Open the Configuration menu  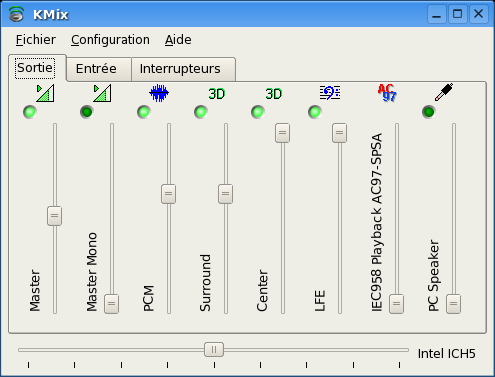tap(110, 40)
